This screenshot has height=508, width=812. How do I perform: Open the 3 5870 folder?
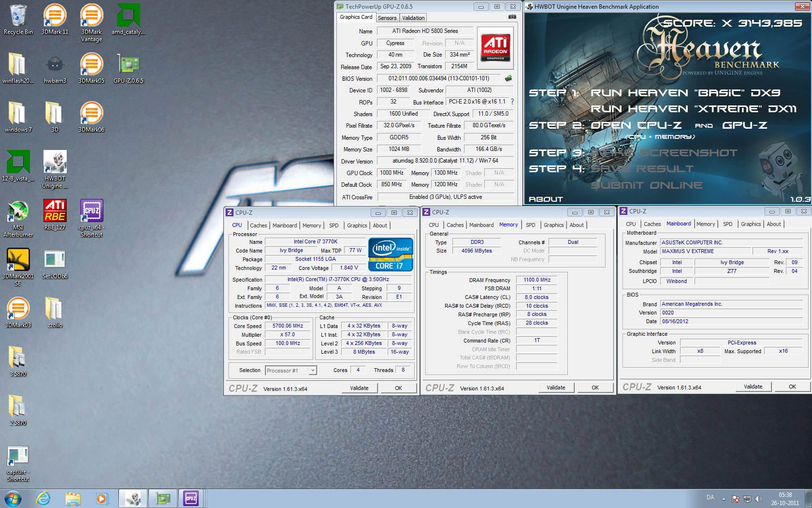(x=18, y=361)
